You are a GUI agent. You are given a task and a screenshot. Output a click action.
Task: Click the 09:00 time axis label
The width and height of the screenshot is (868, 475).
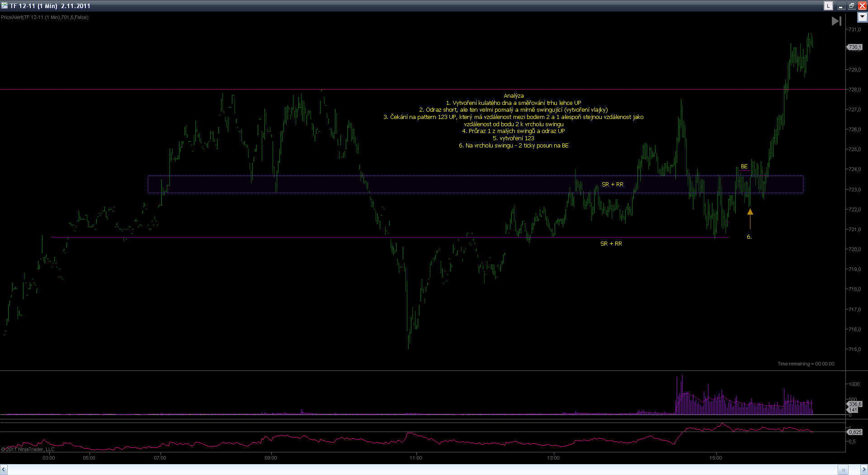click(271, 458)
